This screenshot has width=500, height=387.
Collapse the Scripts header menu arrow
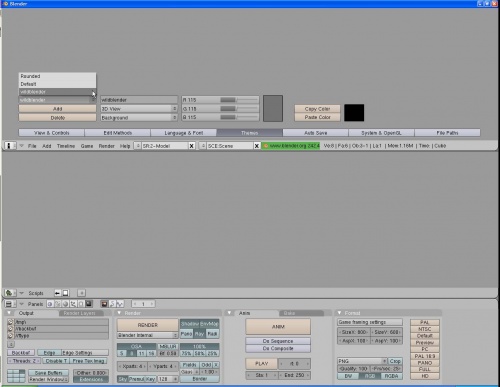[x=22, y=293]
